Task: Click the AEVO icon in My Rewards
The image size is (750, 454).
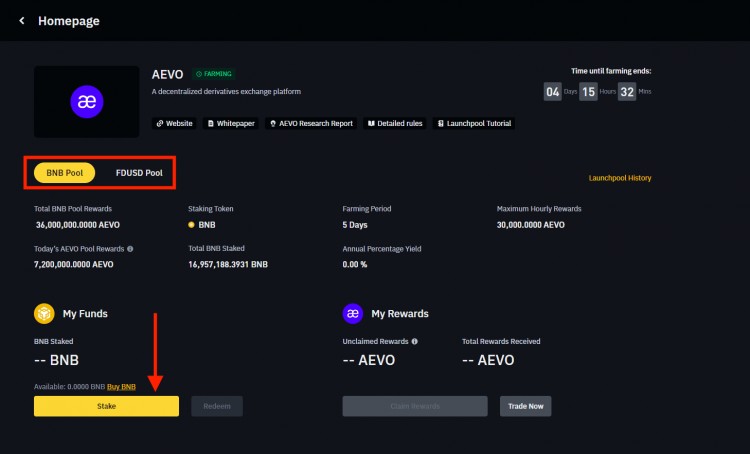Action: tap(353, 314)
